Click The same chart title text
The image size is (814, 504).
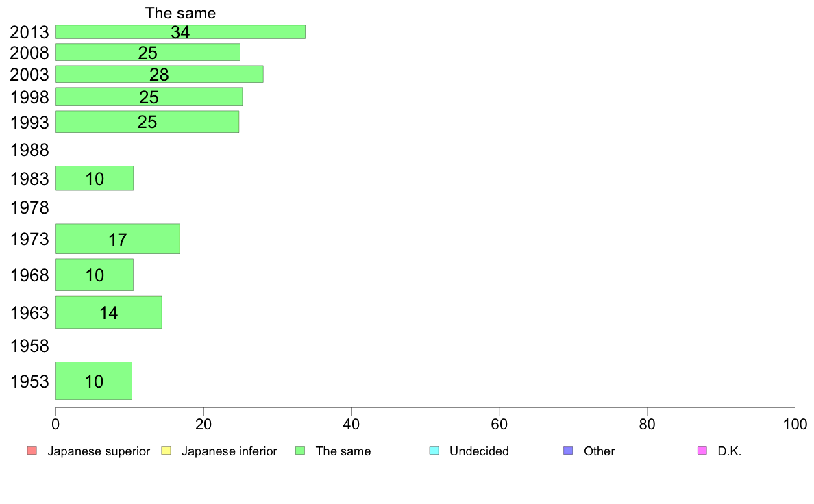pos(180,13)
